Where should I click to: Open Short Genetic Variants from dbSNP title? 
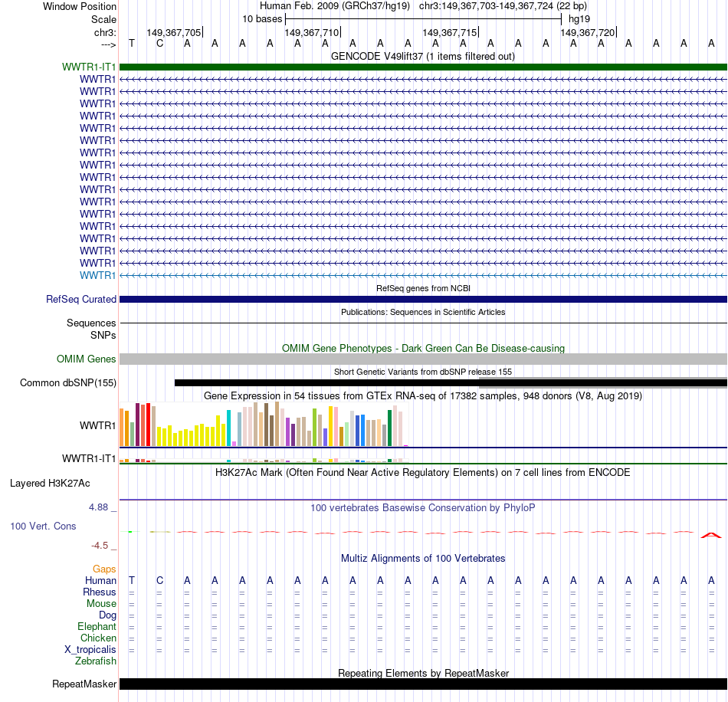[423, 372]
